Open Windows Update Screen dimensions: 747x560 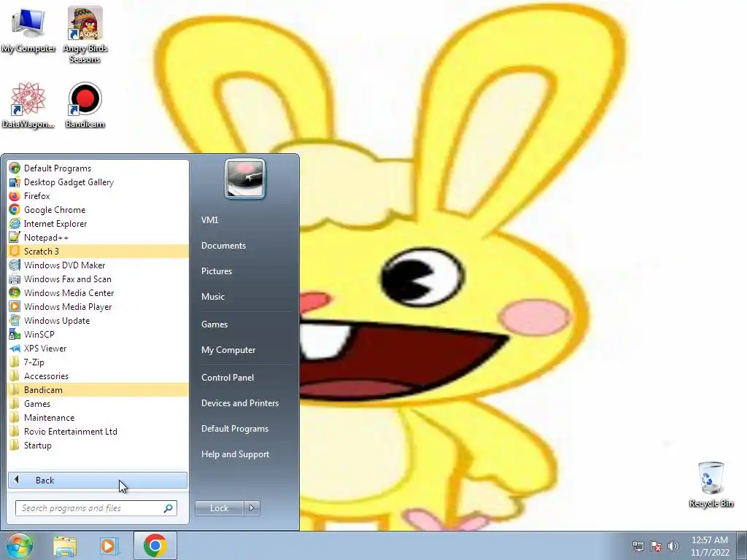click(x=98, y=320)
